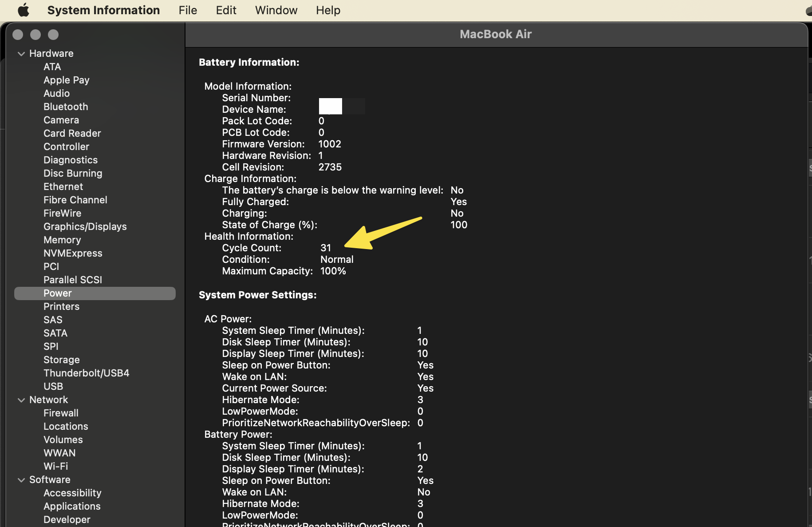The image size is (812, 527).
Task: Select Volumes under Network
Action: point(63,440)
